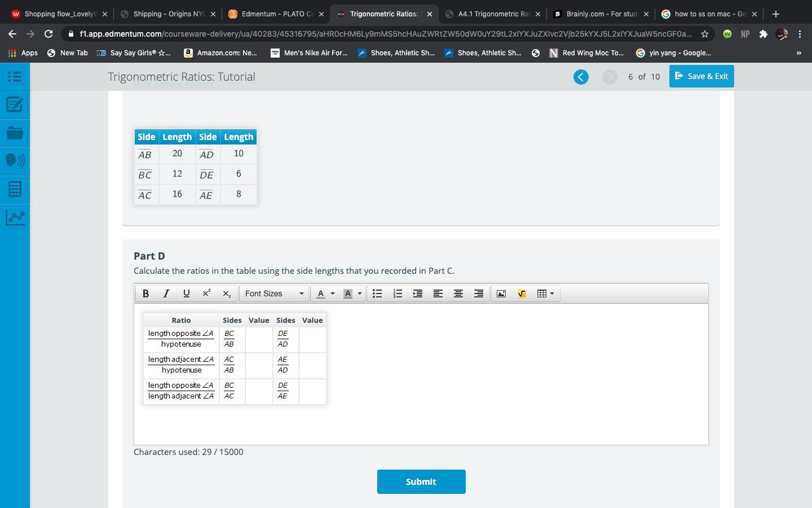Open the Chrome three-dot menu
This screenshot has width=812, height=508.
point(800,34)
